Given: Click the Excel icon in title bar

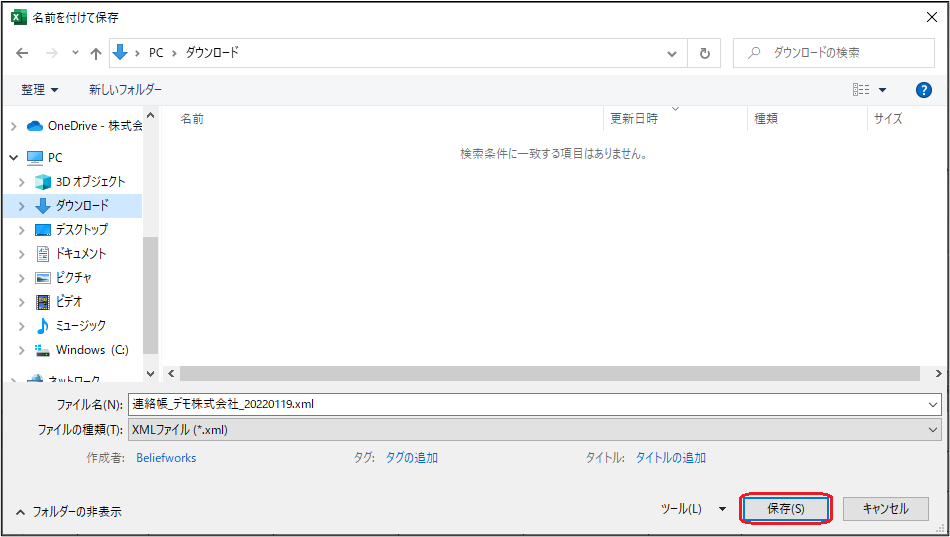Looking at the screenshot, I should pos(19,18).
